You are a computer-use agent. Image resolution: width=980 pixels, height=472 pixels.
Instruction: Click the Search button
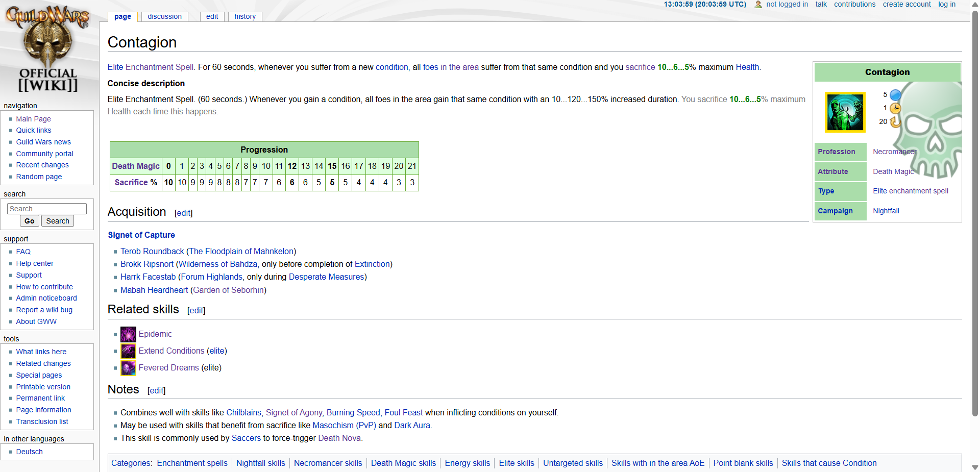(58, 221)
